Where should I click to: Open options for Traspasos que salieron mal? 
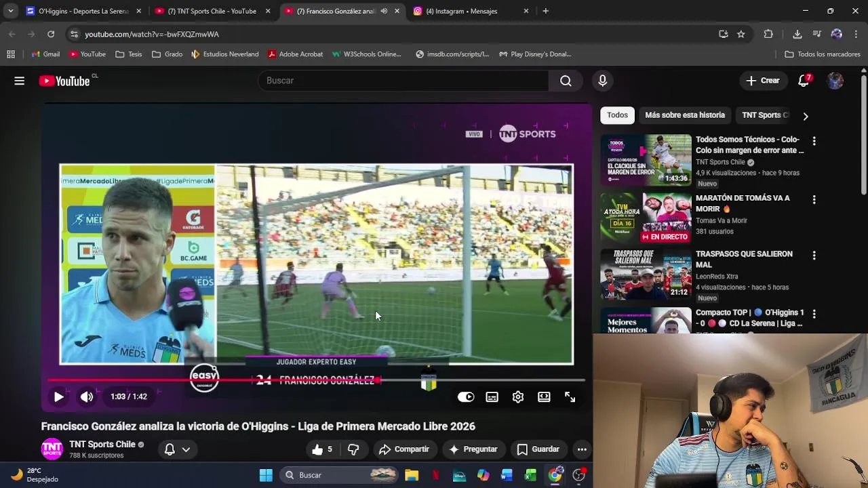click(x=814, y=256)
